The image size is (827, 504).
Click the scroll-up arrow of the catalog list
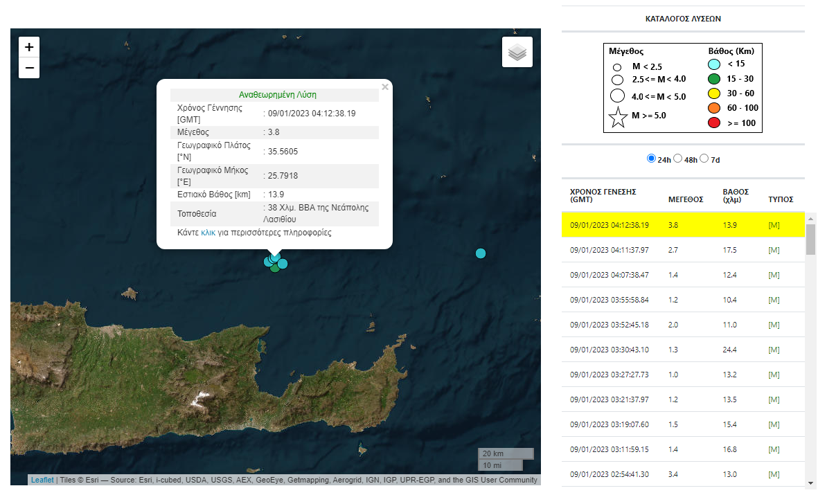click(810, 218)
